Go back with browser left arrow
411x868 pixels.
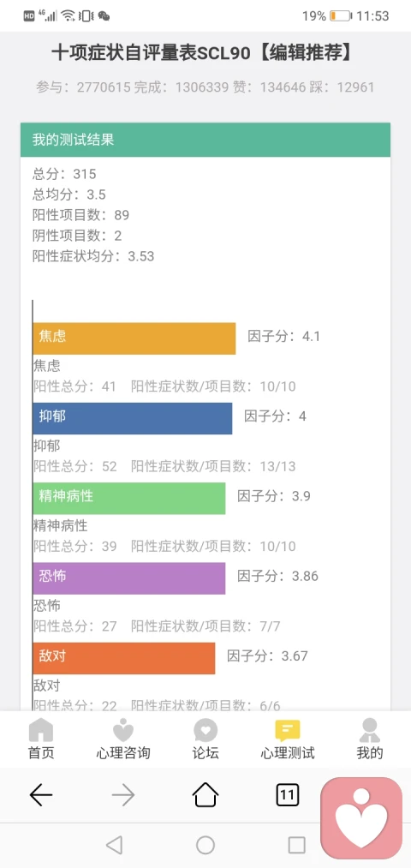click(x=41, y=795)
